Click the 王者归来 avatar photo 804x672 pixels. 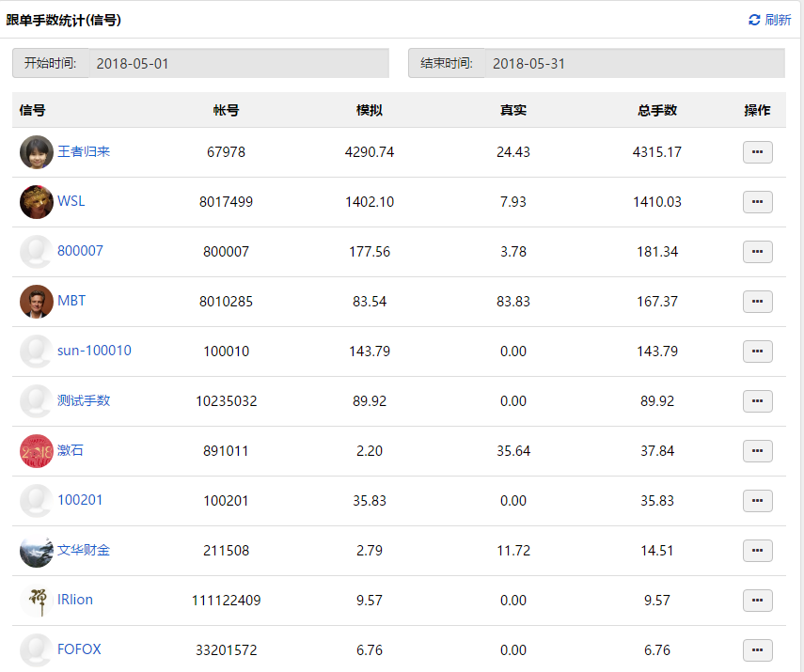(x=37, y=152)
